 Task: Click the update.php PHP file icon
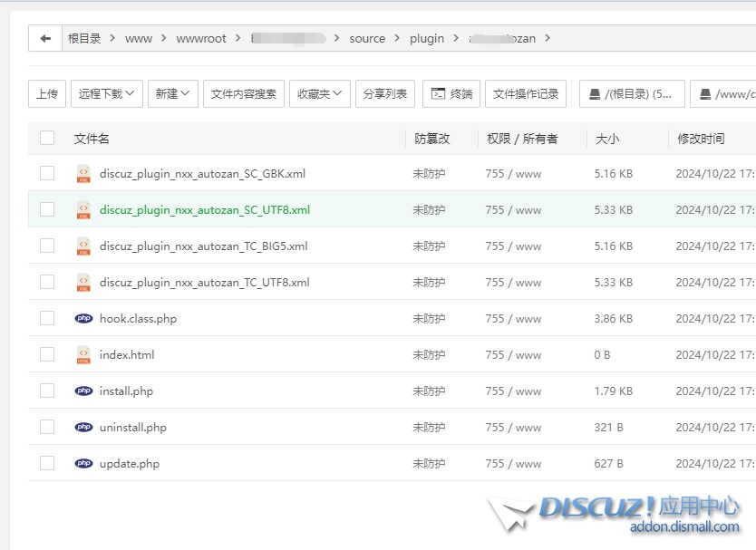(83, 463)
